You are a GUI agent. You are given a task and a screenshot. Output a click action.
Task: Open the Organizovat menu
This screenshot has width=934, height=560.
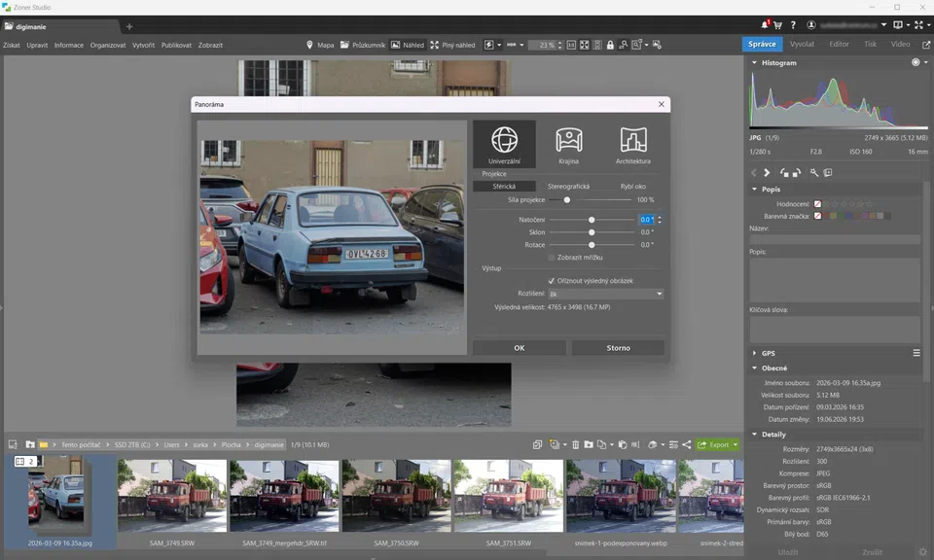coord(108,46)
